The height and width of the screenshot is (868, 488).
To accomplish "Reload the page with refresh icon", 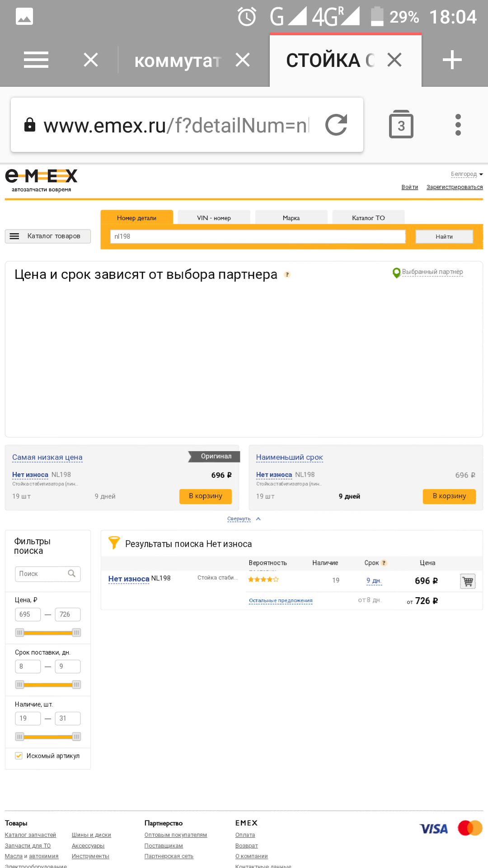I will pos(337,125).
